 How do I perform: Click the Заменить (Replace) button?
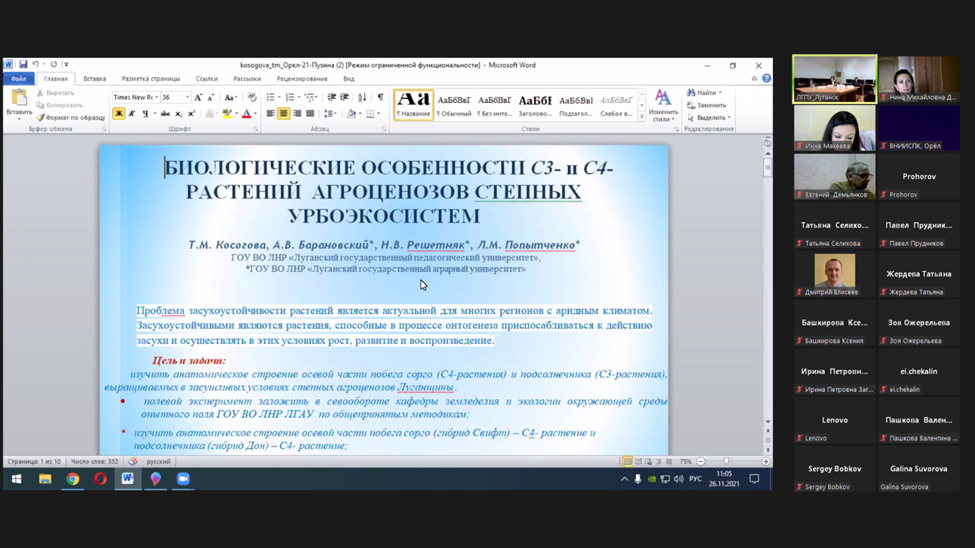pos(709,105)
